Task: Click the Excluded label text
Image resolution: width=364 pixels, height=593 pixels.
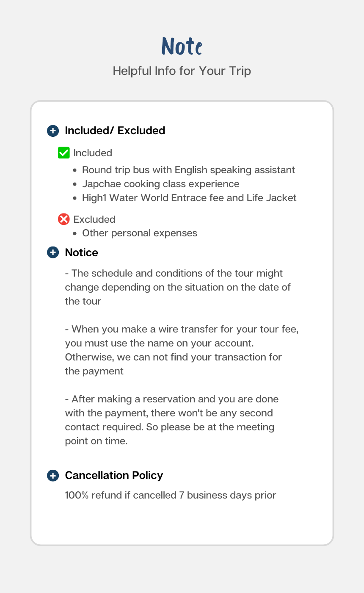Action: point(94,219)
